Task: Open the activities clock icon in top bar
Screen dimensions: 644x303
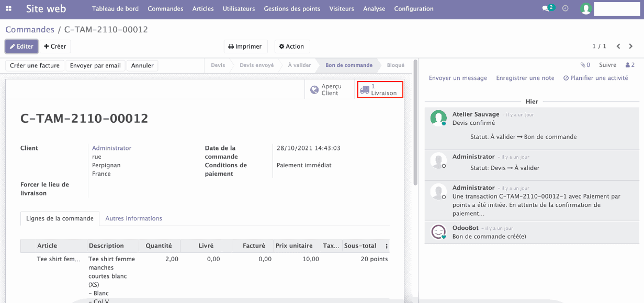Action: pyautogui.click(x=566, y=8)
